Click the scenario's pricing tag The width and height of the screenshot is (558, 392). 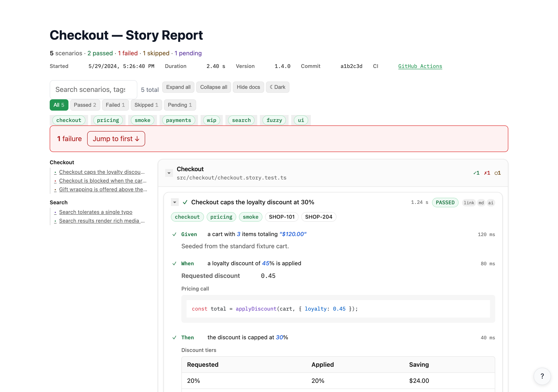[x=221, y=217]
